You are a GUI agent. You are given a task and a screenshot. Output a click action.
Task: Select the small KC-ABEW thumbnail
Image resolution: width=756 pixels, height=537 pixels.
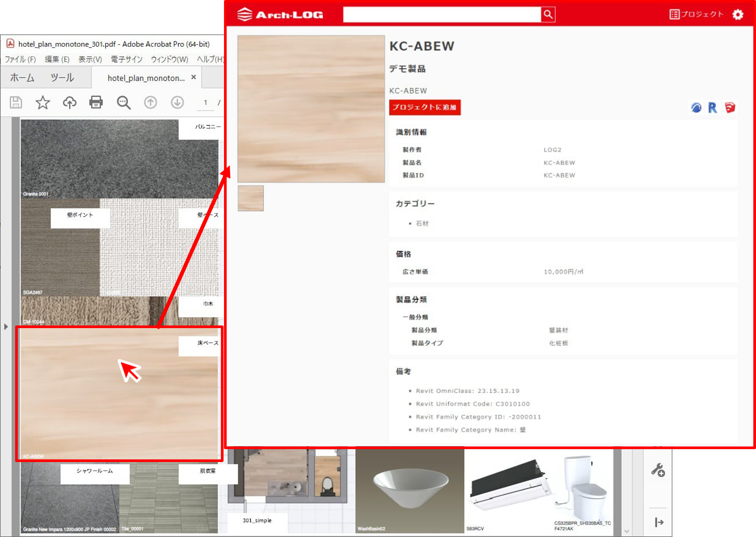click(x=250, y=198)
